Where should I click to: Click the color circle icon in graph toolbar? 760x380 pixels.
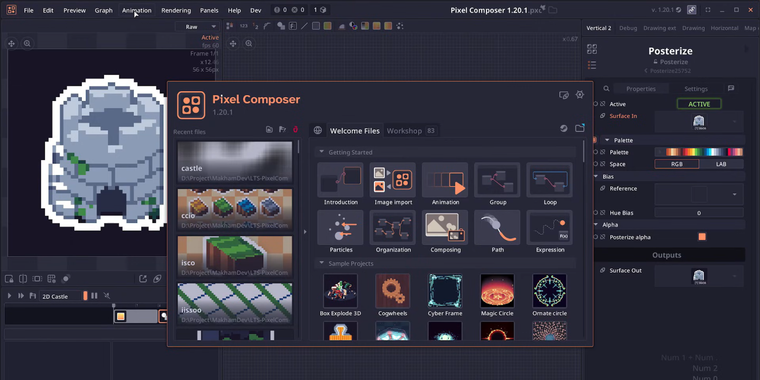354,26
